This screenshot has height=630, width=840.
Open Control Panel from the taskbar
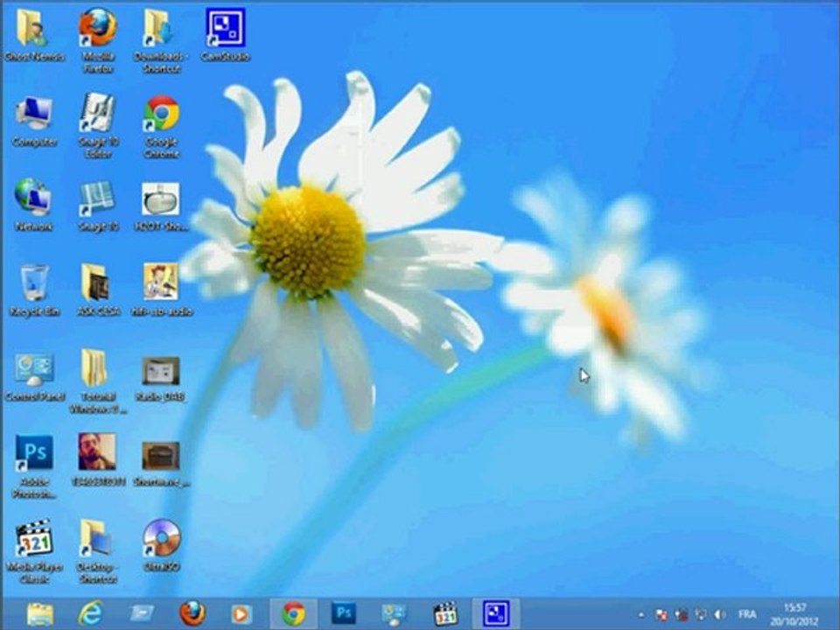[395, 614]
